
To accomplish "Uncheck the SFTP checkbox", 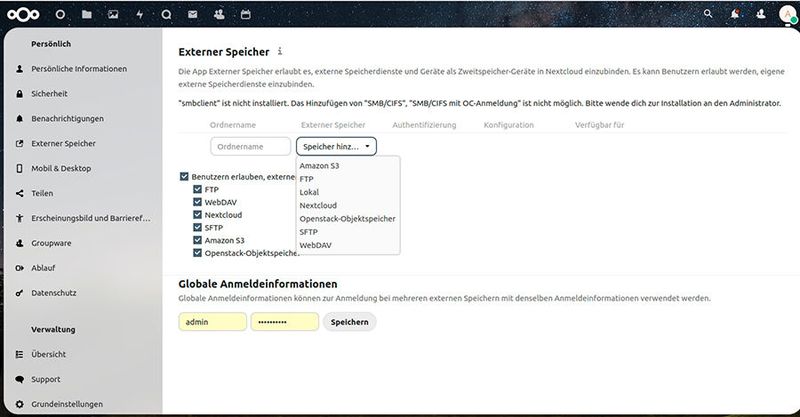I will (197, 228).
